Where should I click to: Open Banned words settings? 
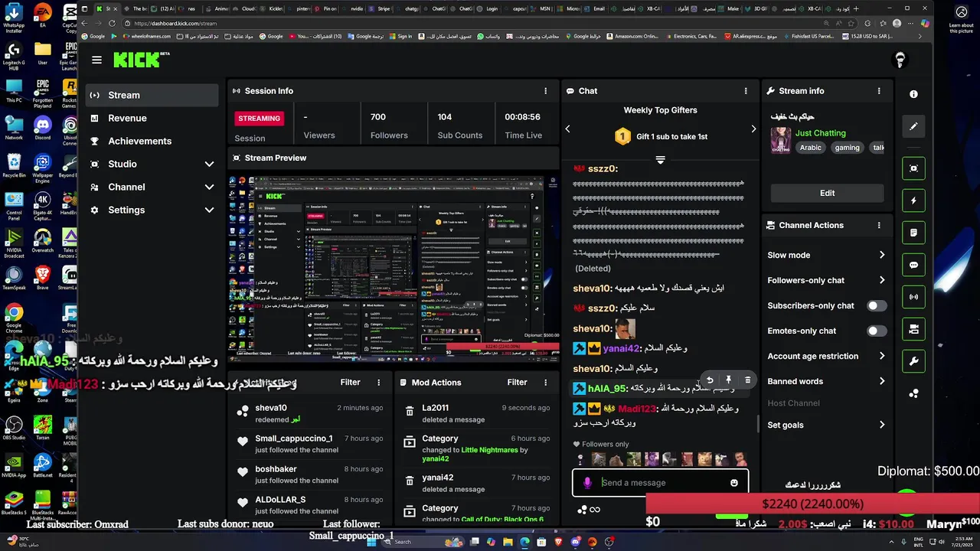pyautogui.click(x=827, y=382)
